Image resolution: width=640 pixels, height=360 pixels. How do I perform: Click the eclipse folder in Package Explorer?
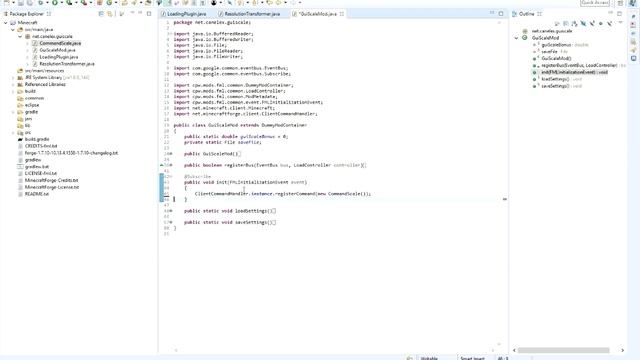click(x=32, y=105)
